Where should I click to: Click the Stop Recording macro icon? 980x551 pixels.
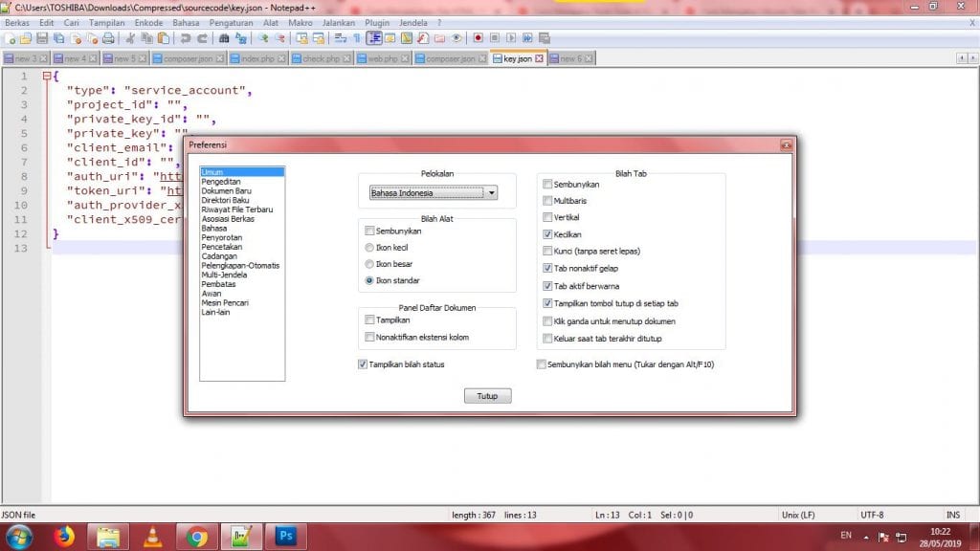495,38
